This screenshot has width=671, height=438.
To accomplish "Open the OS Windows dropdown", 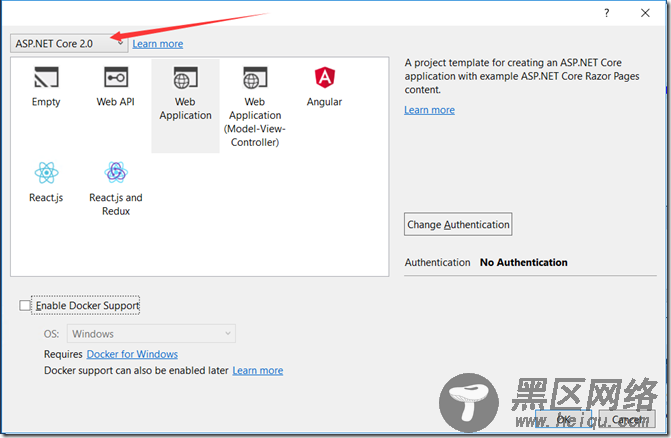I will tap(151, 334).
